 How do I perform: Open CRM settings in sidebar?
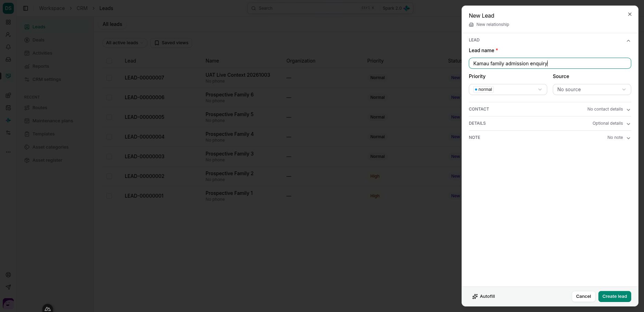[x=47, y=79]
